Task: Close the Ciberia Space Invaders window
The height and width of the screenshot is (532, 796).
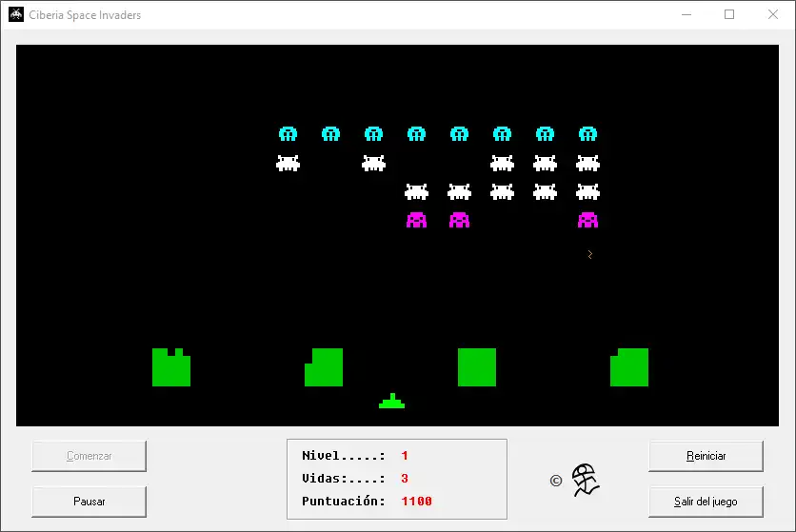Action: [x=772, y=14]
